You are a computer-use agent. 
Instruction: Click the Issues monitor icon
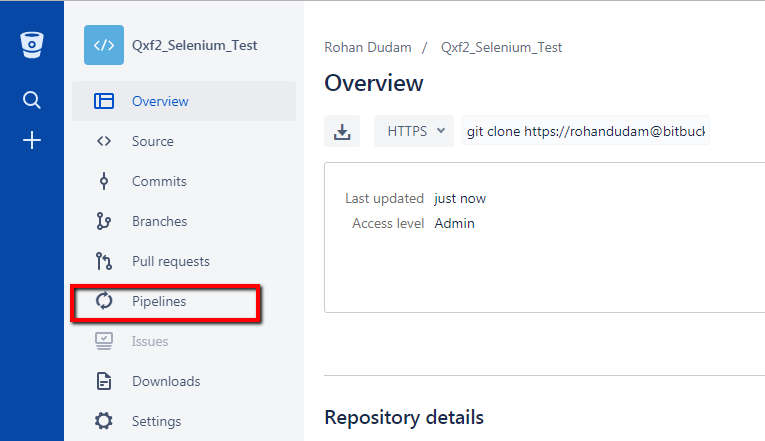(104, 341)
